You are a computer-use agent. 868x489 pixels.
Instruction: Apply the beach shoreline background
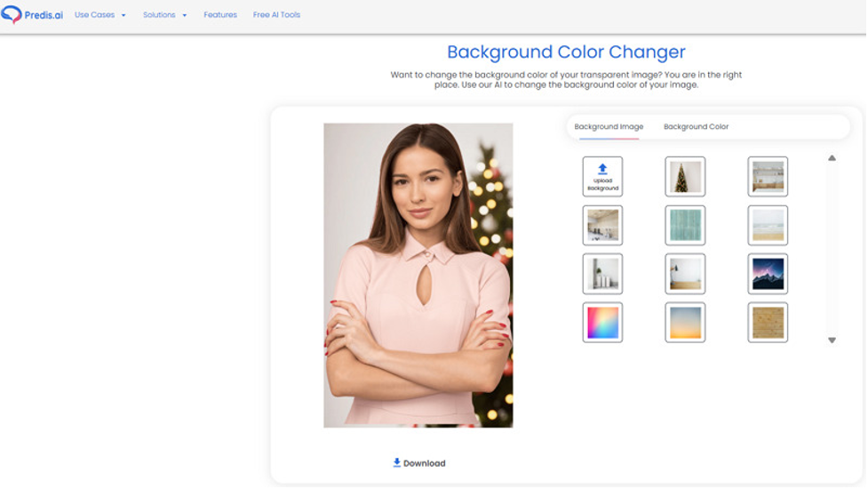(x=768, y=225)
